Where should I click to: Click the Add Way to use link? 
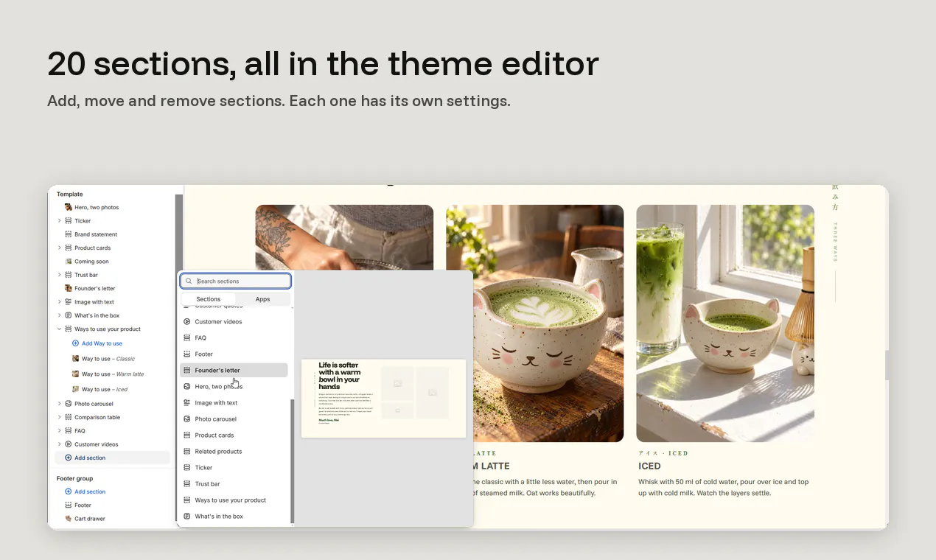pyautogui.click(x=97, y=344)
